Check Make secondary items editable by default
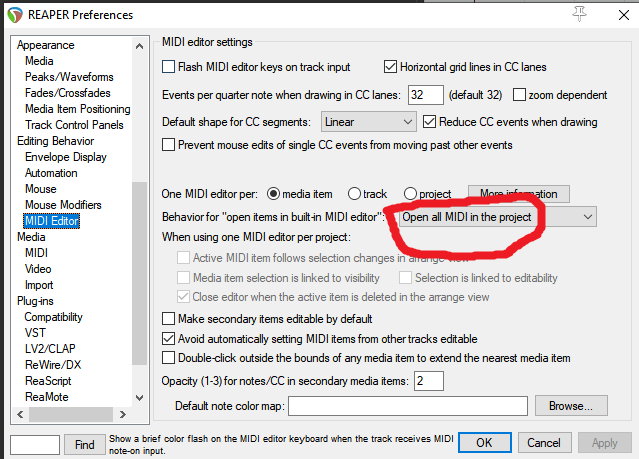The height and width of the screenshot is (459, 639). (168, 319)
